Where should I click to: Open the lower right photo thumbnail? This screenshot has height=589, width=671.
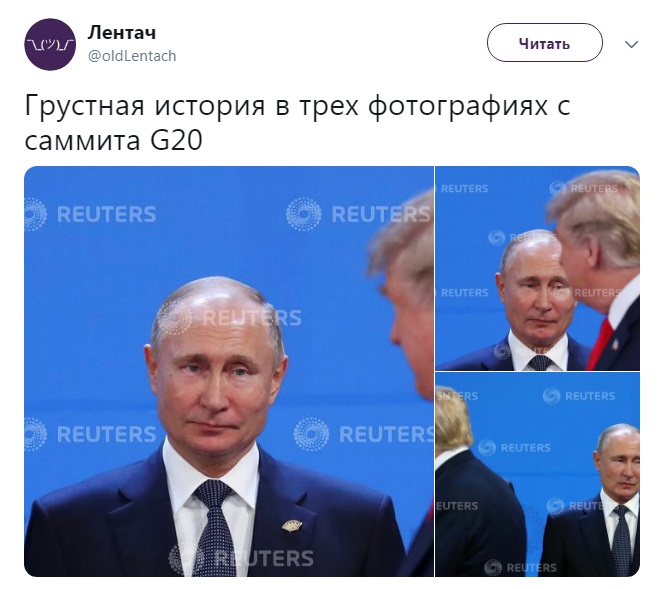pyautogui.click(x=538, y=475)
